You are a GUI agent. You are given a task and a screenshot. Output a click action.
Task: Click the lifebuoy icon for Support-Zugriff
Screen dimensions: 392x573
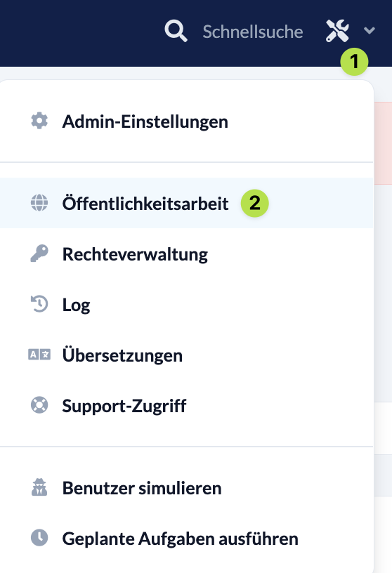(x=39, y=405)
